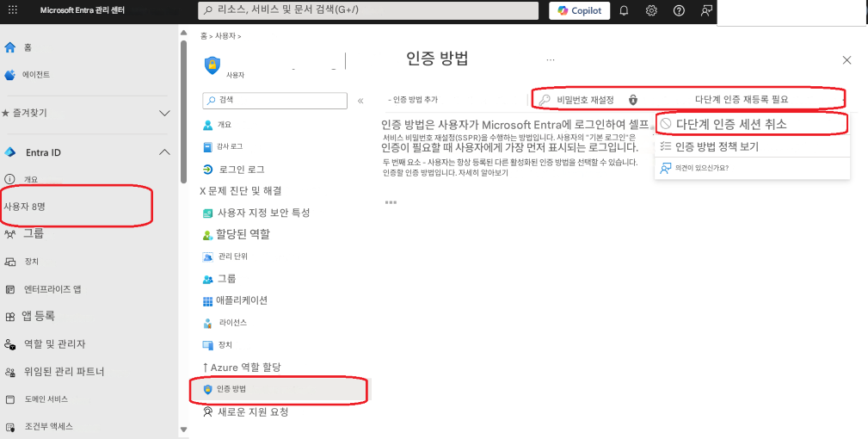
Task: Click left nav scrollbar up arrow
Action: coord(184,34)
